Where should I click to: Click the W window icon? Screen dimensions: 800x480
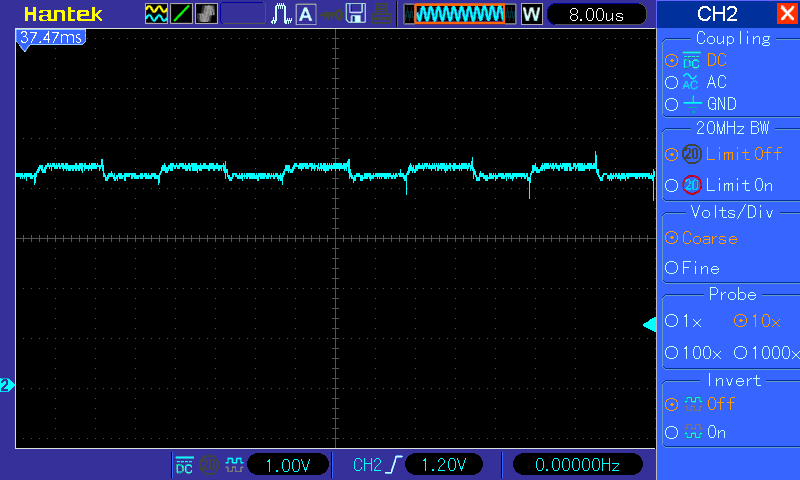532,14
